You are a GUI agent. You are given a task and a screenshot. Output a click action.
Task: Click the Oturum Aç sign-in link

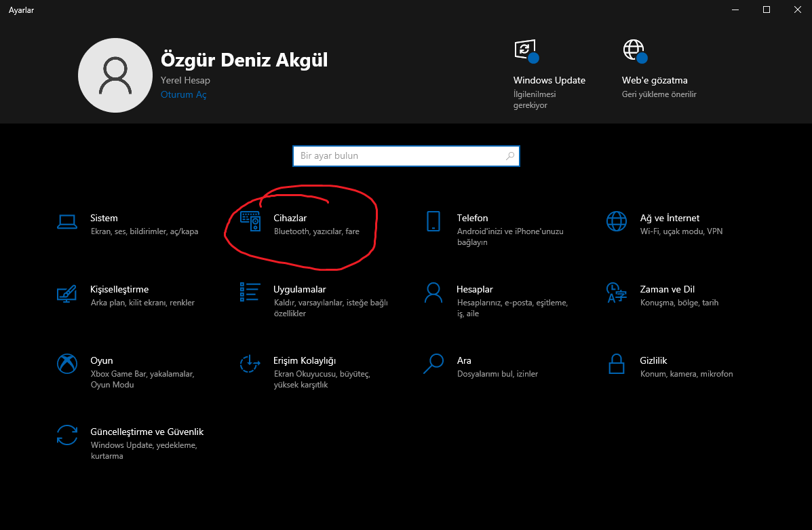click(183, 95)
